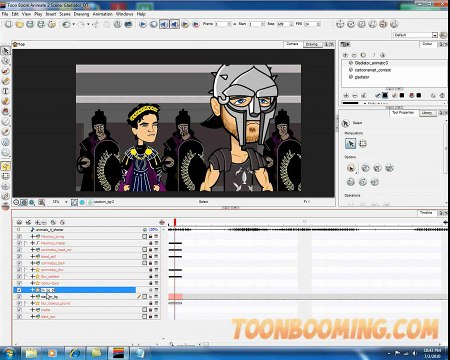The height and width of the screenshot is (360, 450).
Task: Open the Animation menu
Action: (x=102, y=14)
